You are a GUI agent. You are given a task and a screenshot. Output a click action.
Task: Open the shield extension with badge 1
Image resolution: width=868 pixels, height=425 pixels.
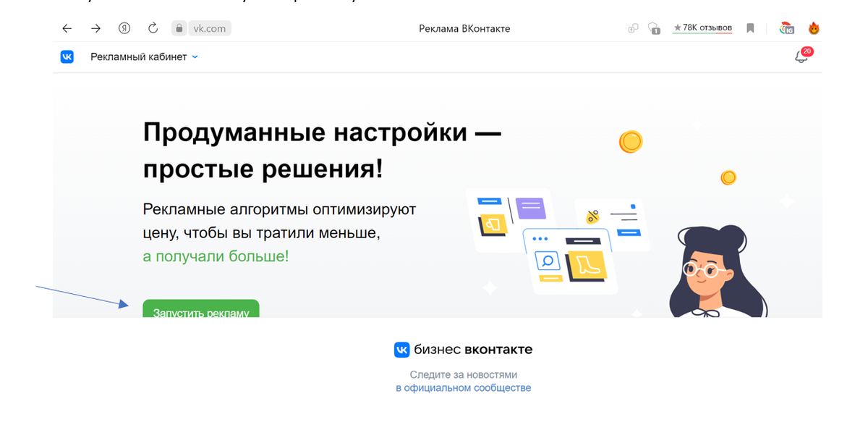tap(652, 28)
